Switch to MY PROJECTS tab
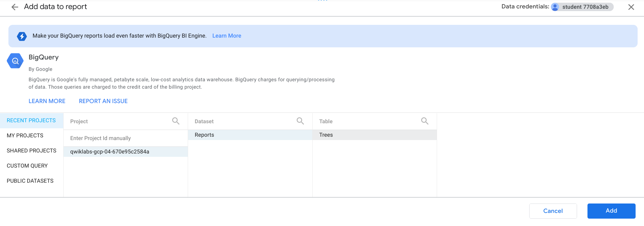 point(32,136)
